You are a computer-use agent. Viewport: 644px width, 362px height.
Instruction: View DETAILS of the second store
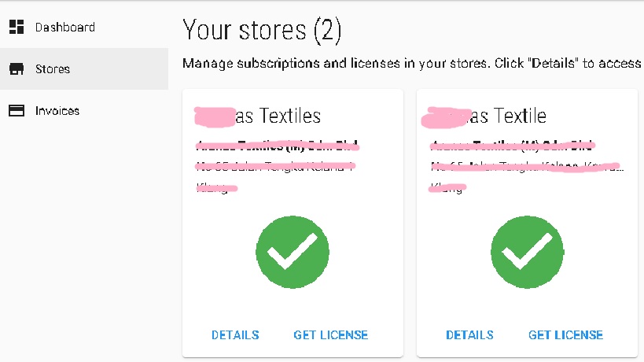469,334
